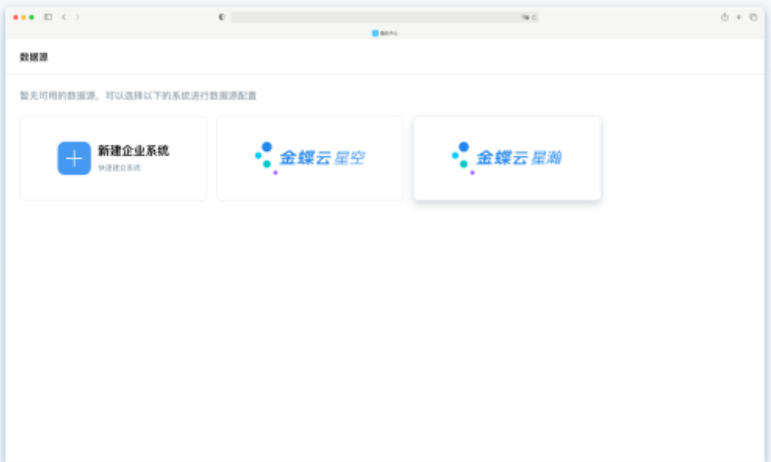
Task: Go forward with the browser forward arrow
Action: click(78, 17)
